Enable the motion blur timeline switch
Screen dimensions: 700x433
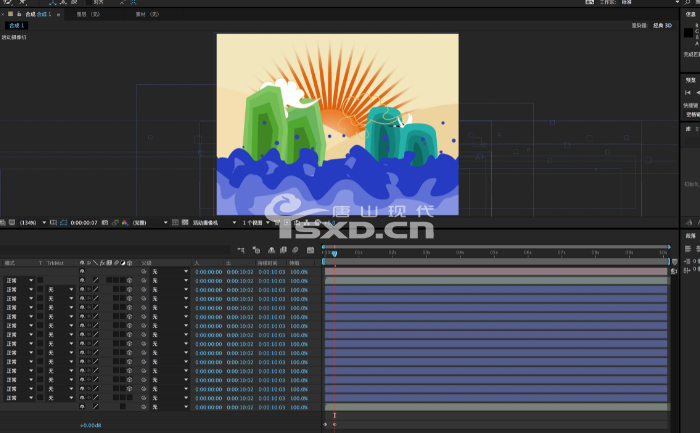click(295, 250)
